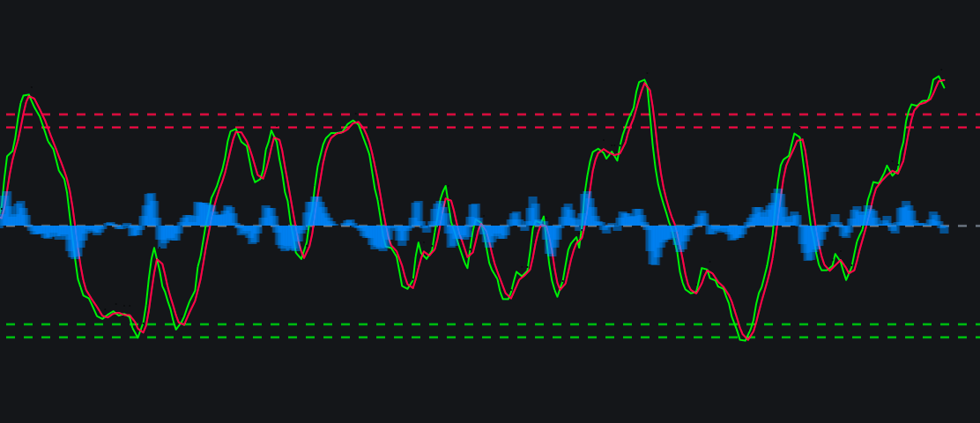Click the green oscillator line's highest peak
The image size is (980, 423).
(x=938, y=77)
